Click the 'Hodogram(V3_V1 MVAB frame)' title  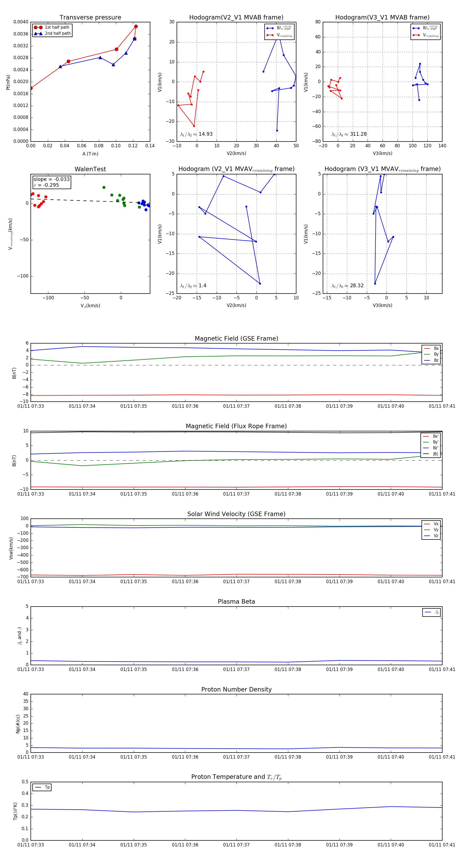coord(382,18)
